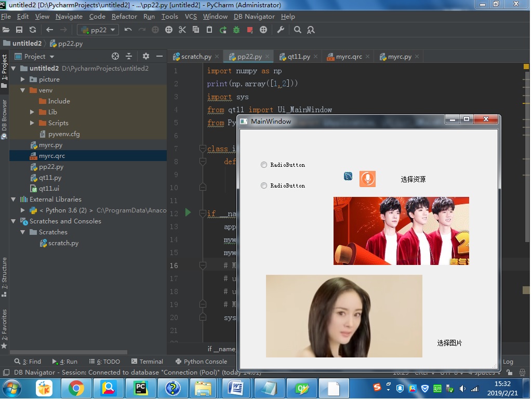The image size is (532, 399).
Task: Switch to the myrc.py editor tab
Action: click(400, 57)
